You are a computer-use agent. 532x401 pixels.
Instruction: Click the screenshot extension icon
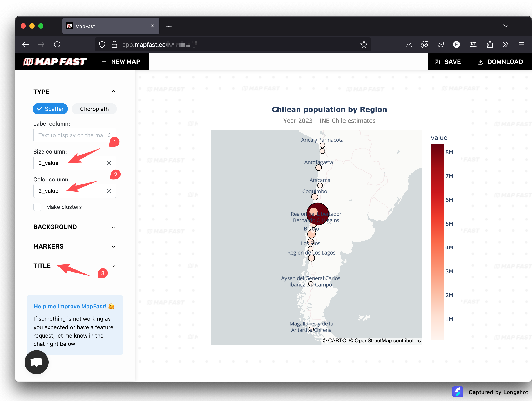click(425, 45)
